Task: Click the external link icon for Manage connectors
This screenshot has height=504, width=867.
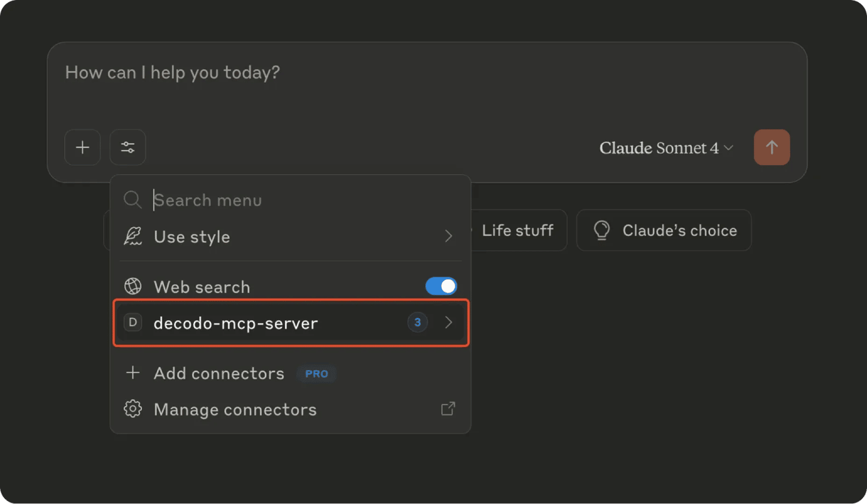Action: click(448, 409)
